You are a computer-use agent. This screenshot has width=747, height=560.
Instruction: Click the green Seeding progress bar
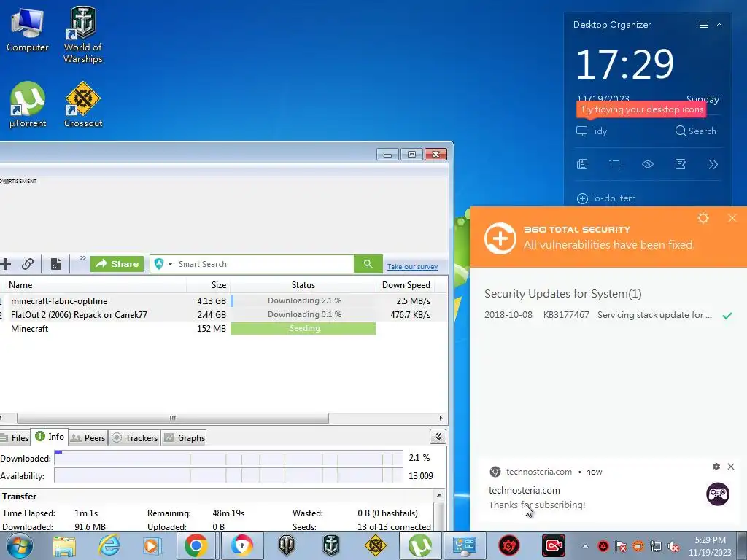coord(303,329)
